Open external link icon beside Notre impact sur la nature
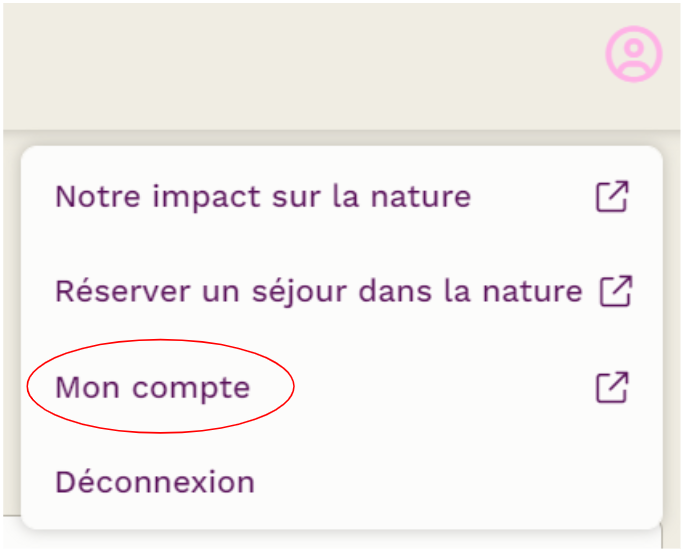Viewport: 683px width, 557px height. [x=612, y=196]
